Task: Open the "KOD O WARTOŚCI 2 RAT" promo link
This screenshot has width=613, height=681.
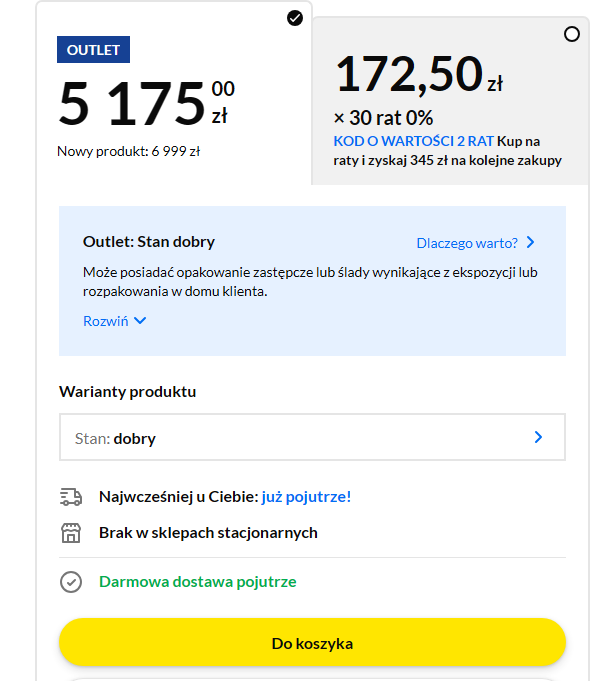Action: (x=413, y=141)
